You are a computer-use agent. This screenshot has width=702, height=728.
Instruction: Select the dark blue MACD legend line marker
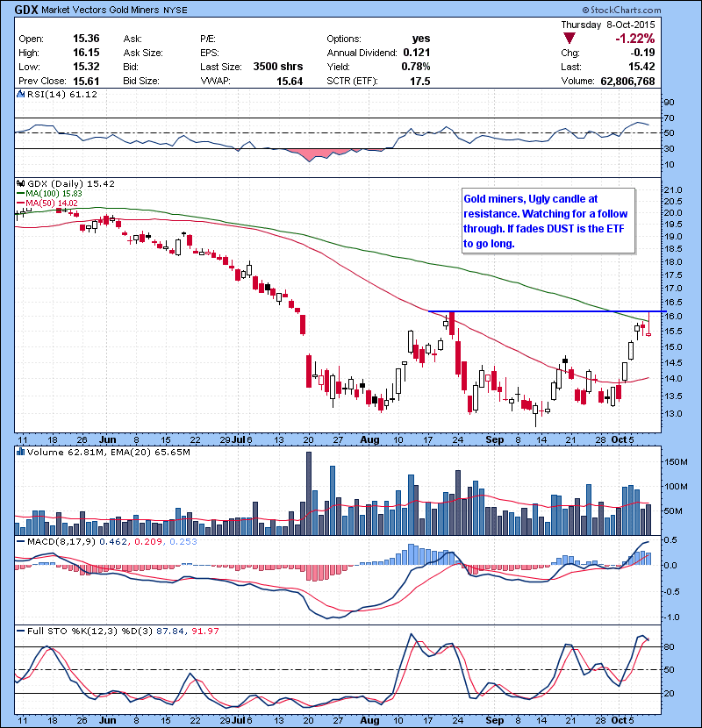(20, 541)
